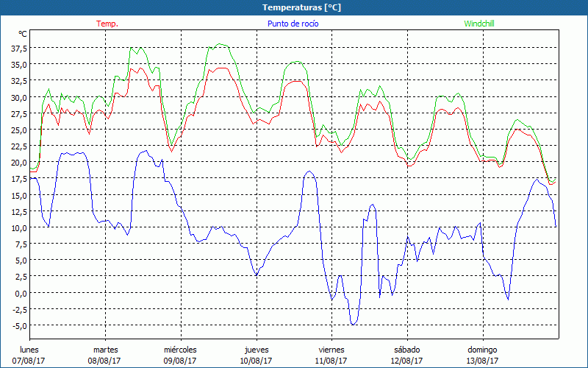The width and height of the screenshot is (588, 368).
Task: Click the 37,5 y-axis value label
Action: 18,49
